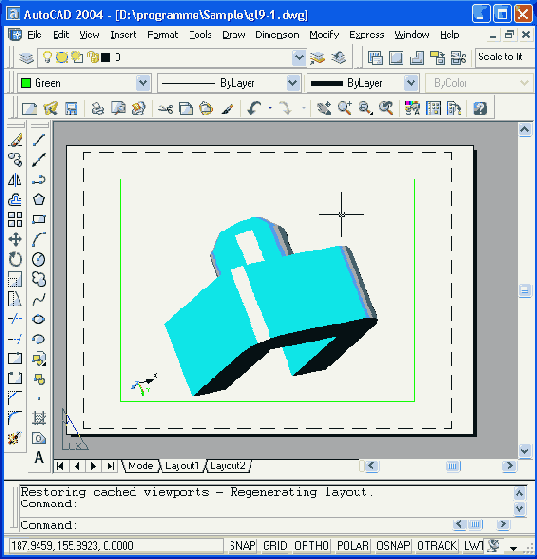Toggle OTRACK in status bar

pyautogui.click(x=437, y=545)
